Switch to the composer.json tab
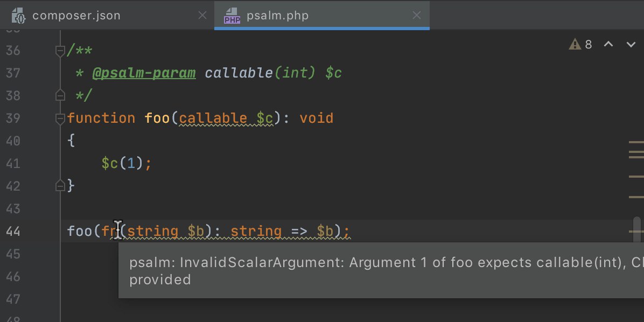Image resolution: width=644 pixels, height=322 pixels. 107,16
